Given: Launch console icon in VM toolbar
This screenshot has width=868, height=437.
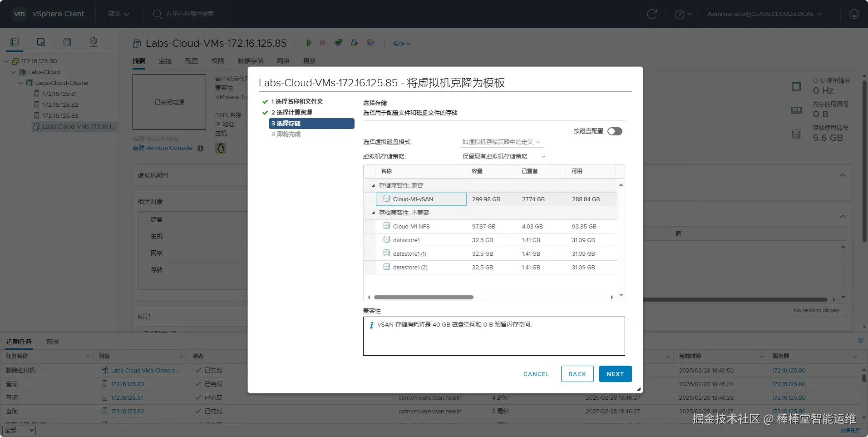Looking at the screenshot, I should pyautogui.click(x=338, y=43).
